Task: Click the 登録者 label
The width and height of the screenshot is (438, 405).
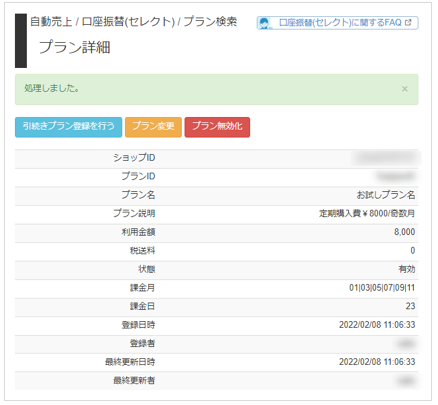Action: 142,343
